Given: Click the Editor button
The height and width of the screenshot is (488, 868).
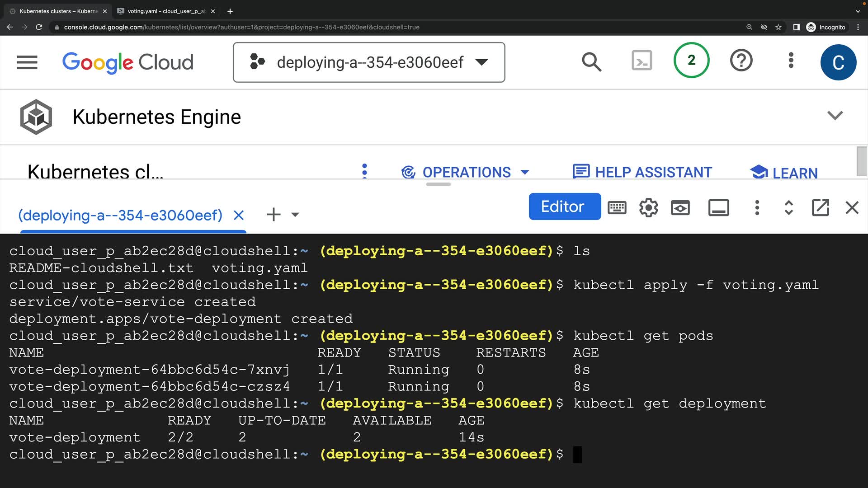Looking at the screenshot, I should tap(564, 207).
